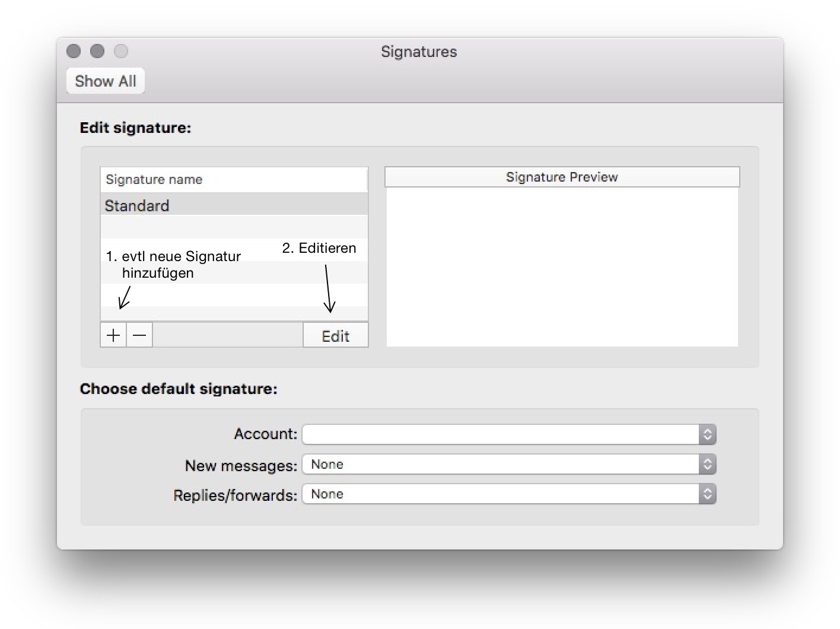The image size is (840, 629).
Task: Click the Signature Preview header
Action: pos(562,177)
